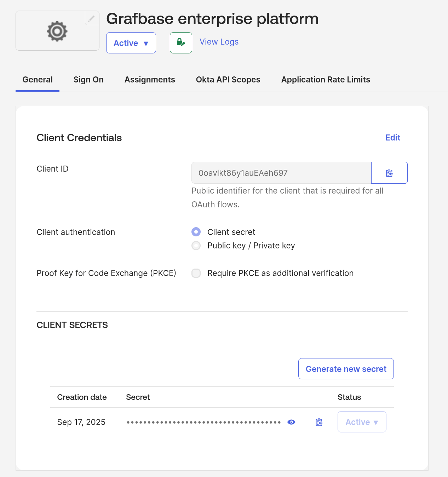Screen dimensions: 448x477
Task: Open the Application Rate Limits tab
Action: [x=326, y=80]
